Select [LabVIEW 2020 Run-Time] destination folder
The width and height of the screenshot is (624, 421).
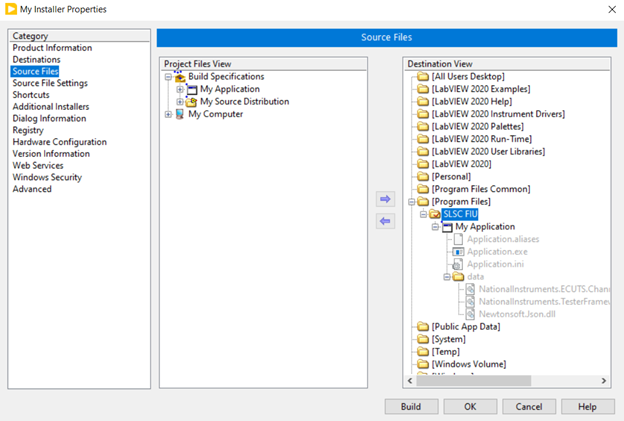[x=482, y=139]
